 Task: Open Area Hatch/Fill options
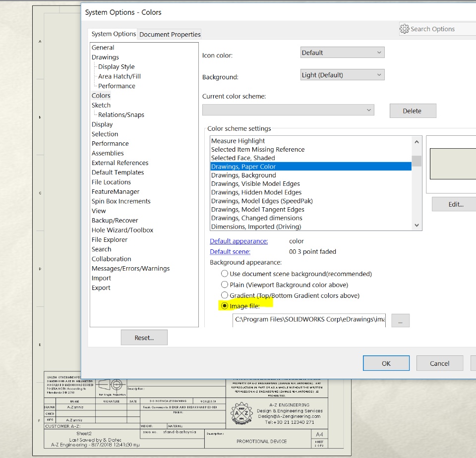[119, 76]
